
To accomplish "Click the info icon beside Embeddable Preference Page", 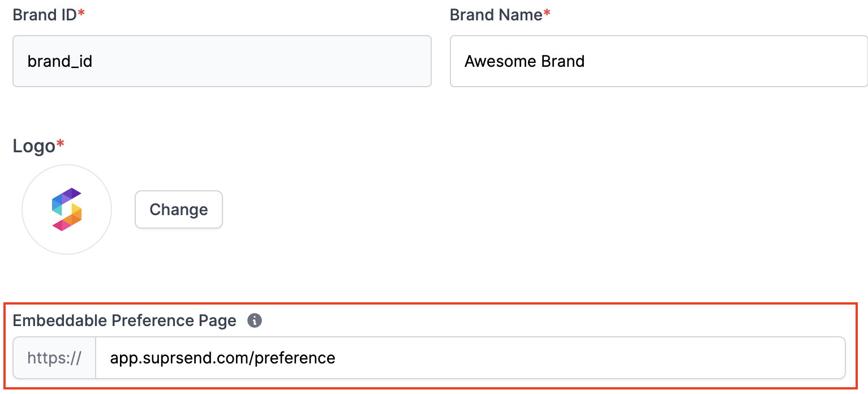I will point(255,321).
